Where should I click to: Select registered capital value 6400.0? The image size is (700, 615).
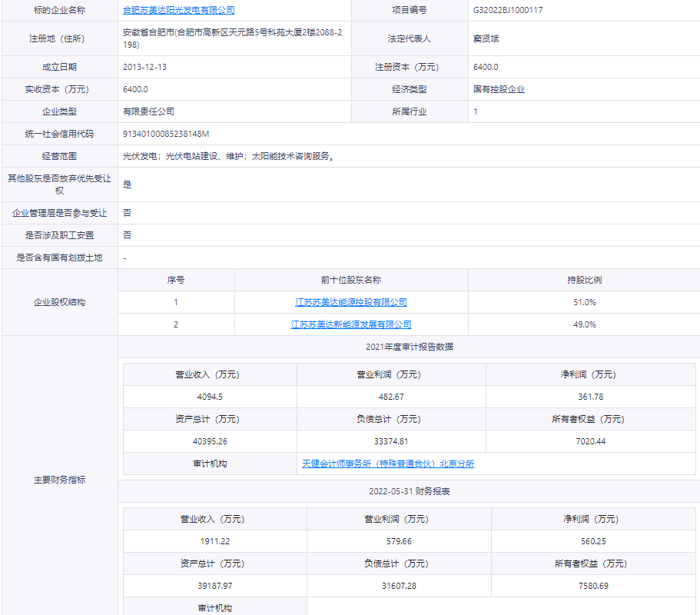tap(486, 67)
